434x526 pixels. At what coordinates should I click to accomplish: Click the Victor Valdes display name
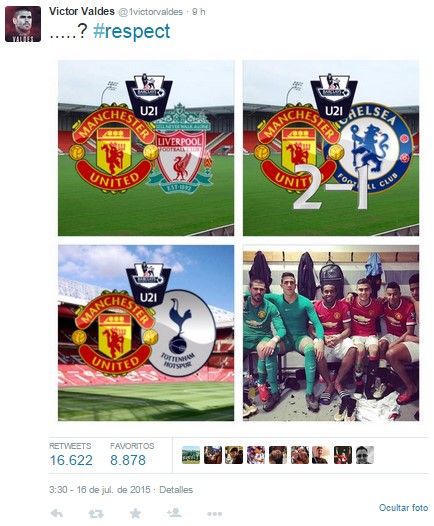[x=82, y=11]
